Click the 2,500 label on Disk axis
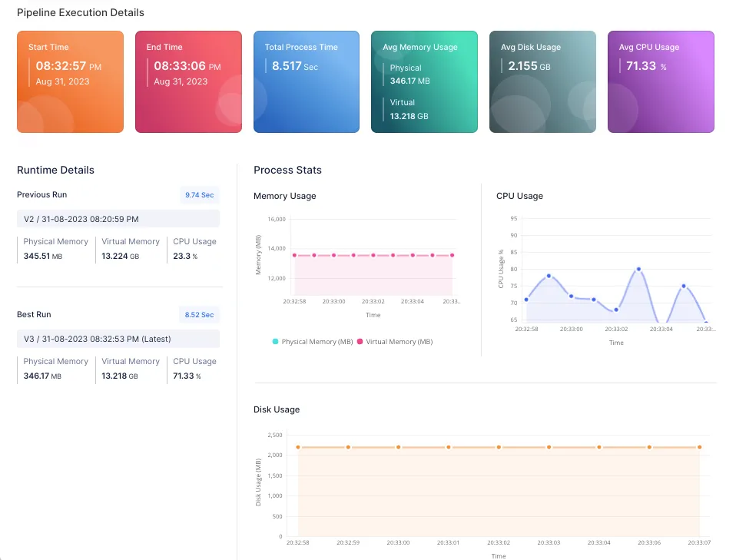 (275, 435)
